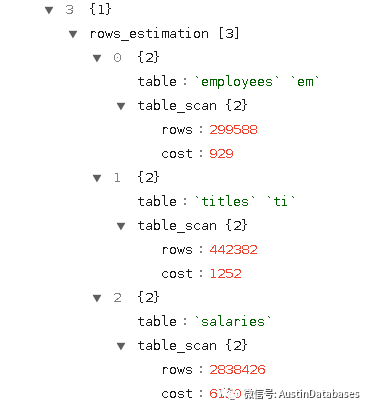The image size is (371, 411).
Task: Click the rows key with value 299588
Action: pyautogui.click(x=177, y=130)
